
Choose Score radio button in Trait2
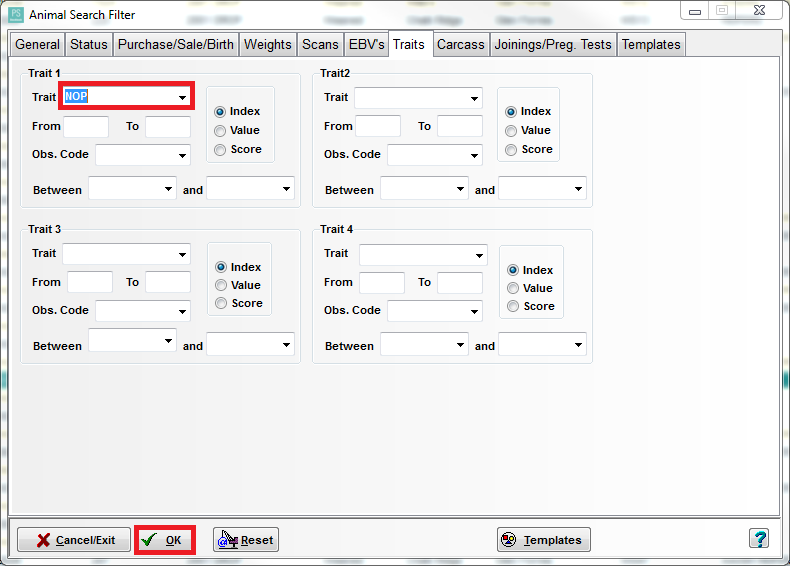(x=512, y=149)
